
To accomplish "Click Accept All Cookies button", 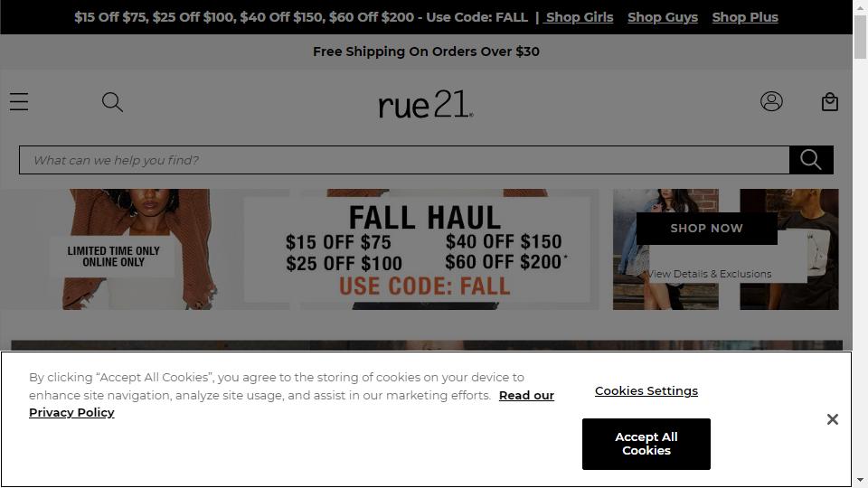I will pyautogui.click(x=646, y=444).
